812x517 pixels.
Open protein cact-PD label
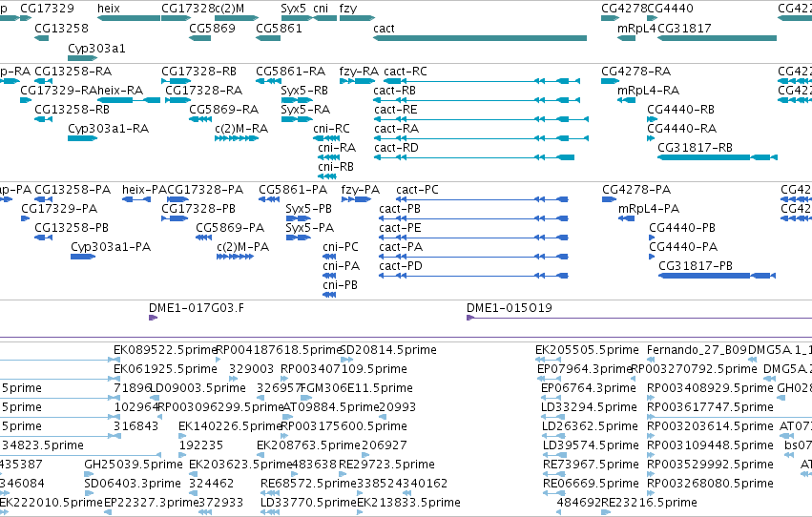[401, 266]
